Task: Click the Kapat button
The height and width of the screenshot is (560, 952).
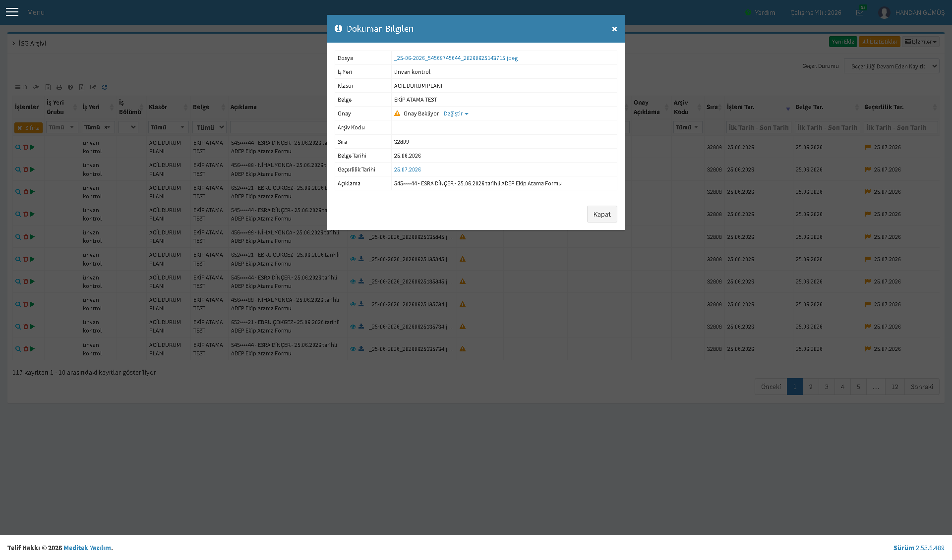Action: coord(602,214)
